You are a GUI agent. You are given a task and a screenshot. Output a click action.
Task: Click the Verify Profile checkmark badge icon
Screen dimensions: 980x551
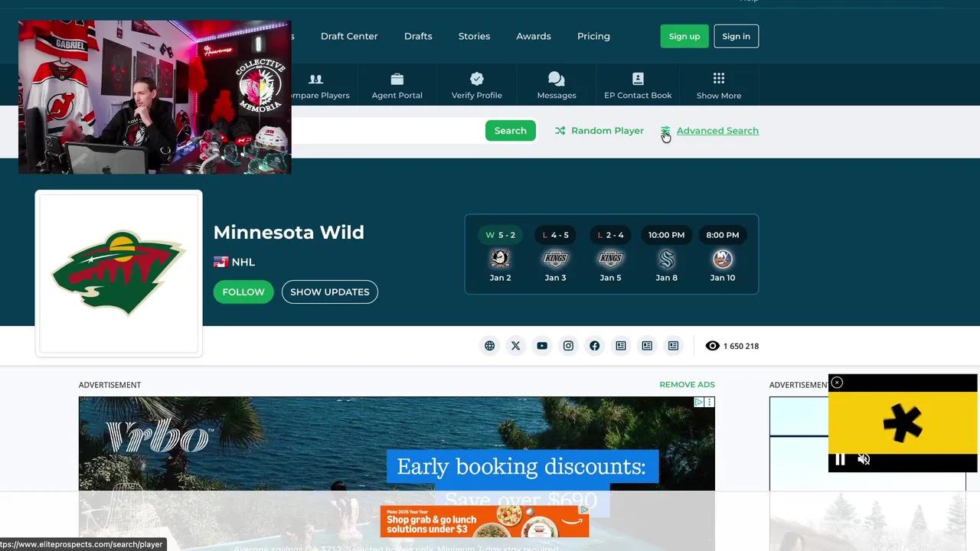pos(477,79)
